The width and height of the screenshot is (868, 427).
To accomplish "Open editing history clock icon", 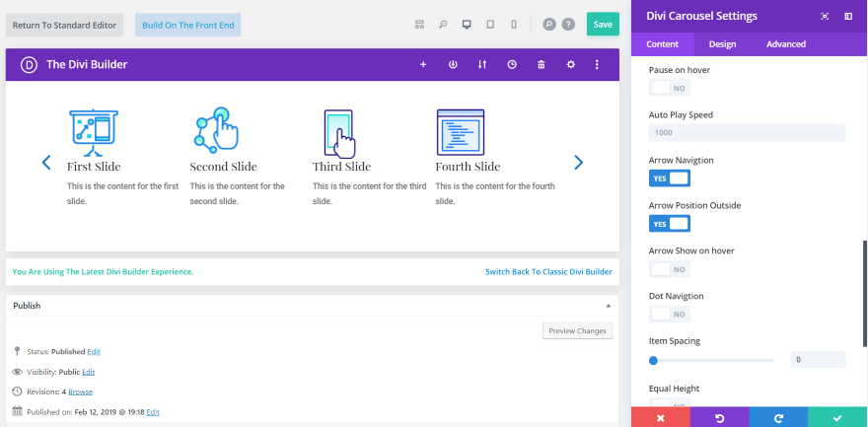I will click(512, 65).
